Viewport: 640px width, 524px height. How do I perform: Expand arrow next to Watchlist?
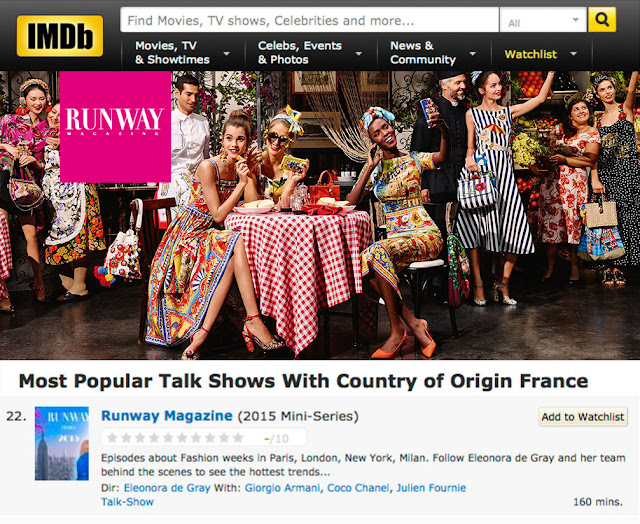tap(573, 54)
